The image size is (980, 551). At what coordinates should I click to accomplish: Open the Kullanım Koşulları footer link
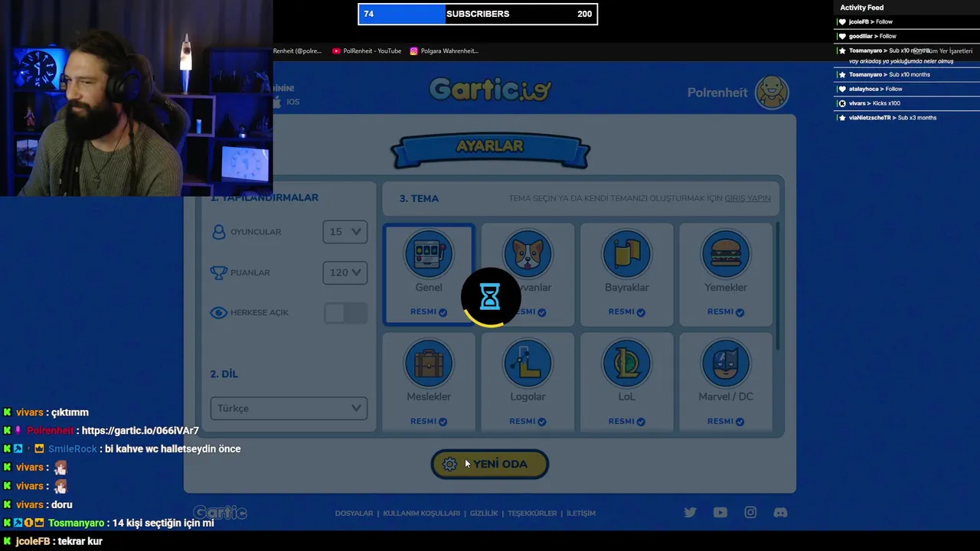[x=421, y=514]
